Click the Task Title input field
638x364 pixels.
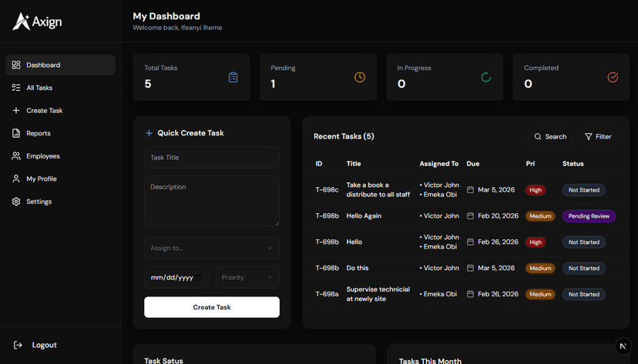[212, 157]
